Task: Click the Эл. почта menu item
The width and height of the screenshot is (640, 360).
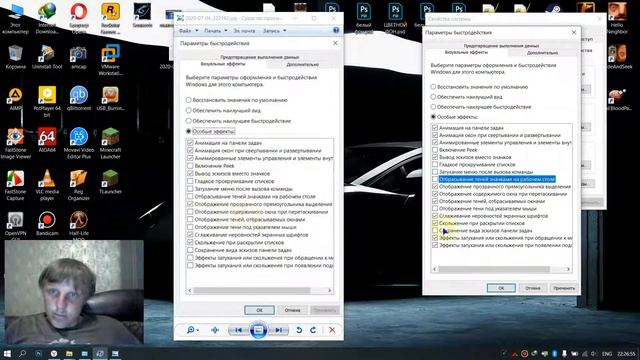Action: click(x=244, y=31)
